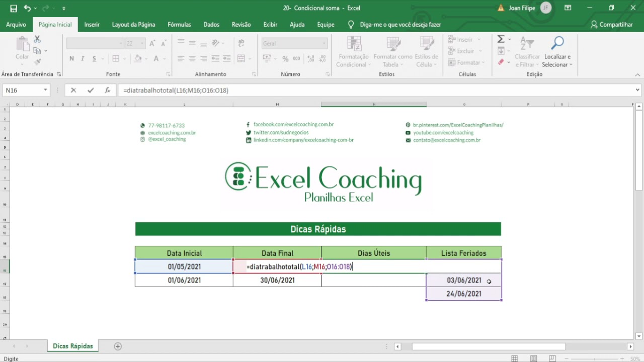The width and height of the screenshot is (644, 362).
Task: Click the wrap text icon
Action: 241,43
